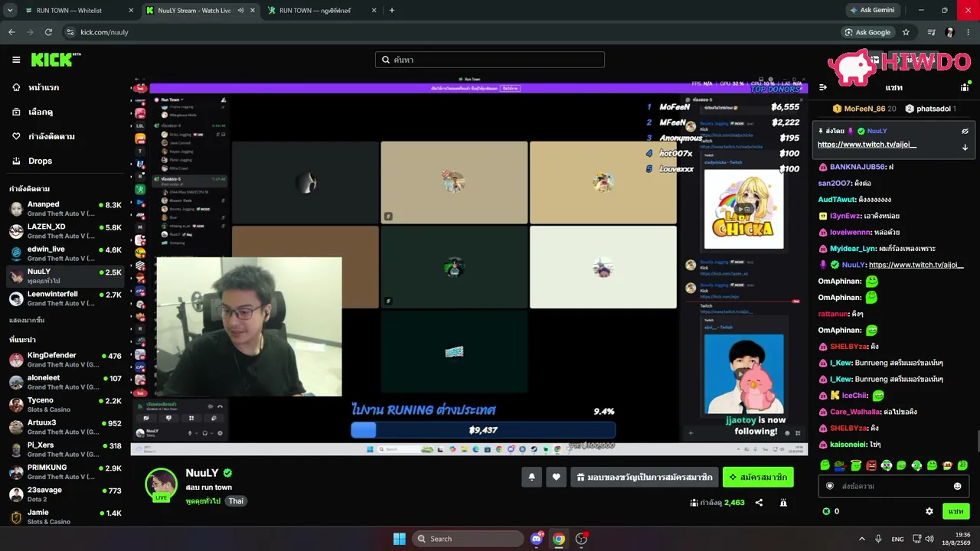
Task: Open KingDefender recommended channel
Action: pyautogui.click(x=65, y=360)
